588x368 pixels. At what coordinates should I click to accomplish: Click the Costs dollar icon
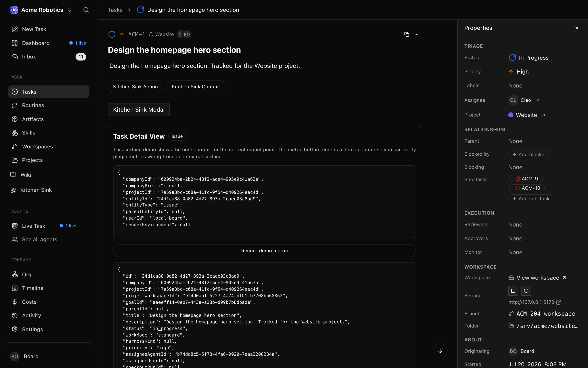(15, 302)
